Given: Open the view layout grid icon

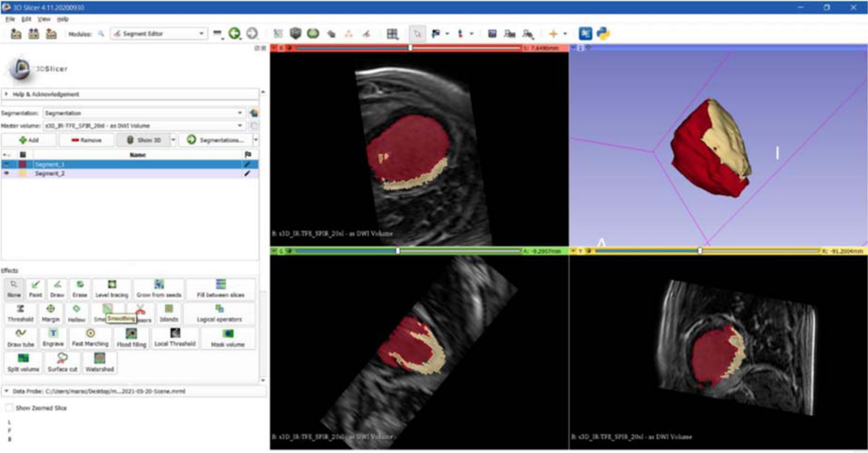Looking at the screenshot, I should tap(392, 34).
